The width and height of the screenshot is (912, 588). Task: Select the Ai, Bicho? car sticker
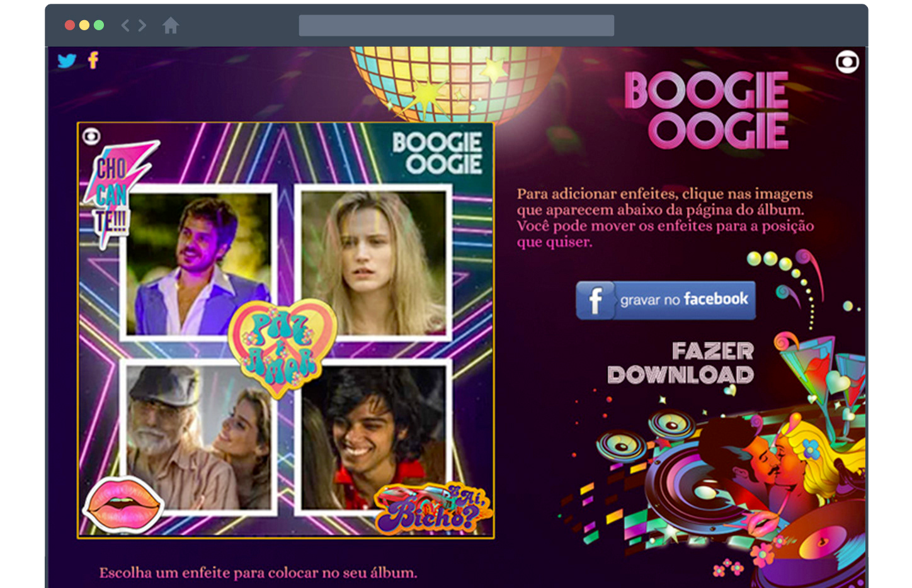(433, 508)
